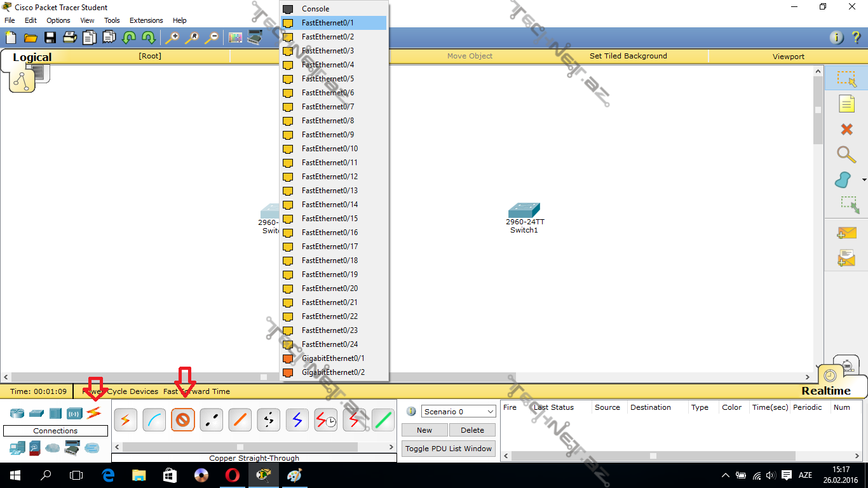This screenshot has width=868, height=488.
Task: Click the Zoom In magnifier toolbar icon
Action: point(172,37)
